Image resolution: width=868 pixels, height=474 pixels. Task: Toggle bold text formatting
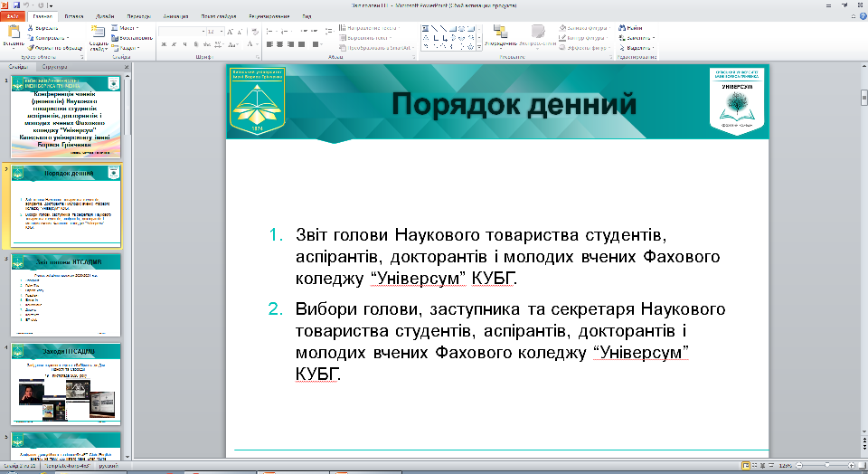pyautogui.click(x=163, y=43)
